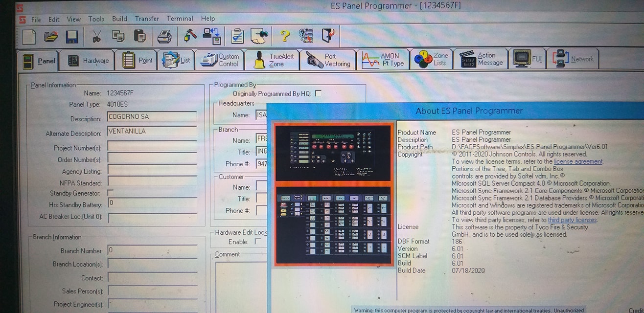Open the Transfer menu

click(147, 19)
